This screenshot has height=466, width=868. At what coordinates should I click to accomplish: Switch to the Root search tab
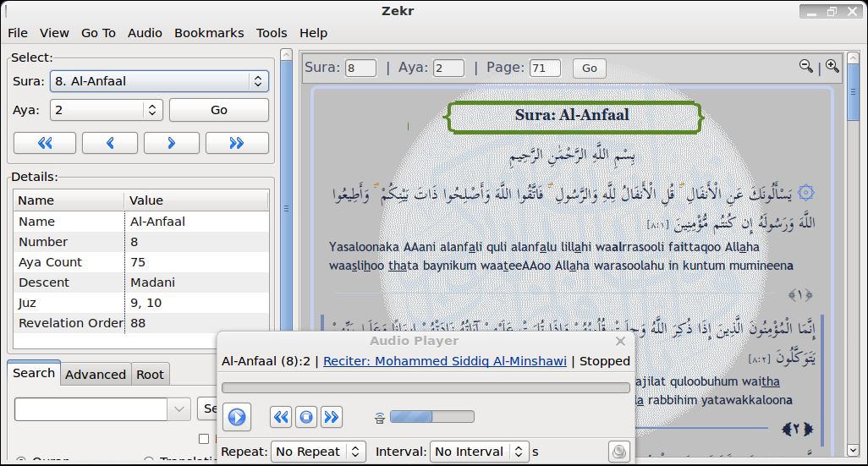point(150,375)
